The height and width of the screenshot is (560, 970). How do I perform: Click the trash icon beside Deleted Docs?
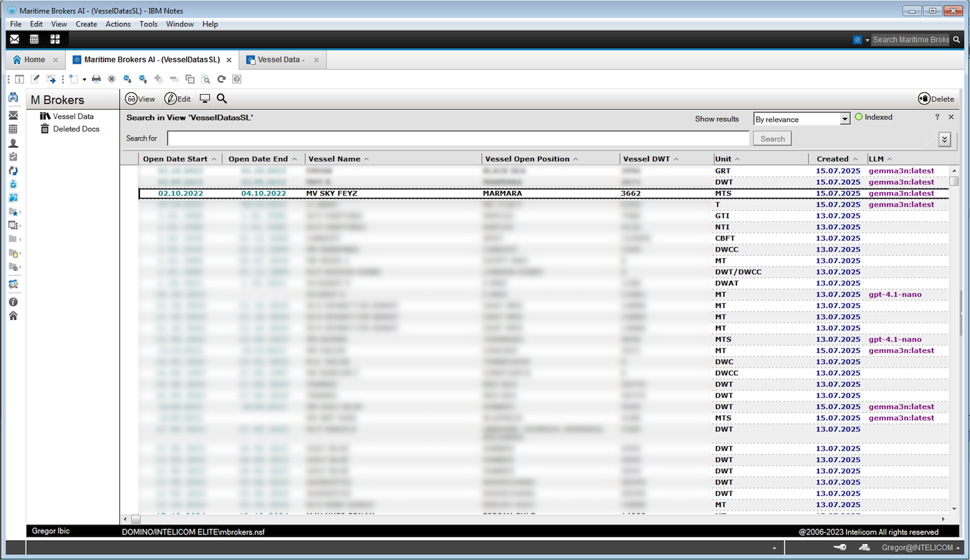45,129
